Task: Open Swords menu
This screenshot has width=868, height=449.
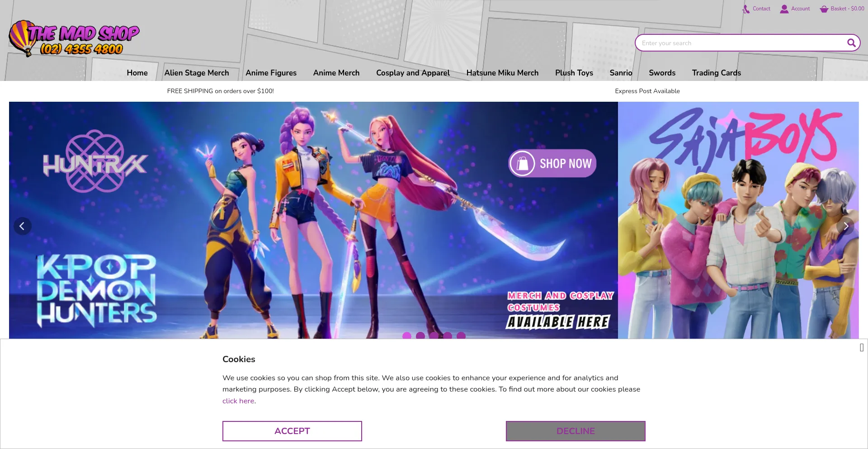Action: pyautogui.click(x=662, y=73)
